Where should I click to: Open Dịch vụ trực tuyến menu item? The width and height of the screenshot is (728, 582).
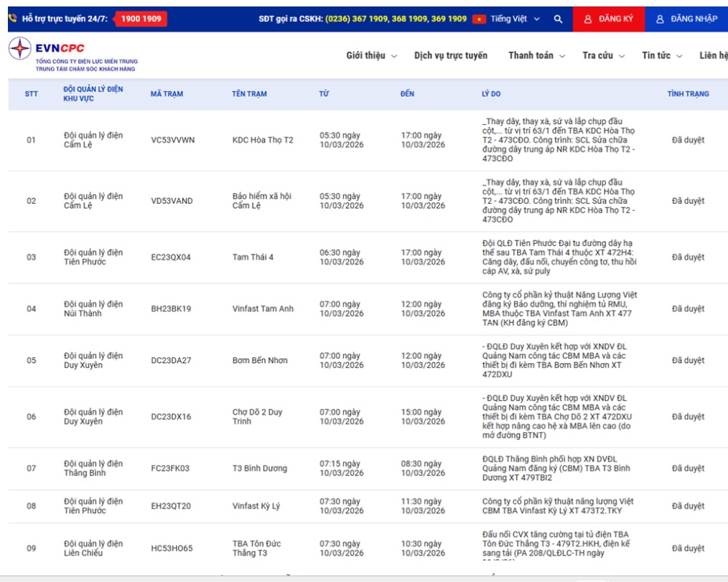(450, 56)
